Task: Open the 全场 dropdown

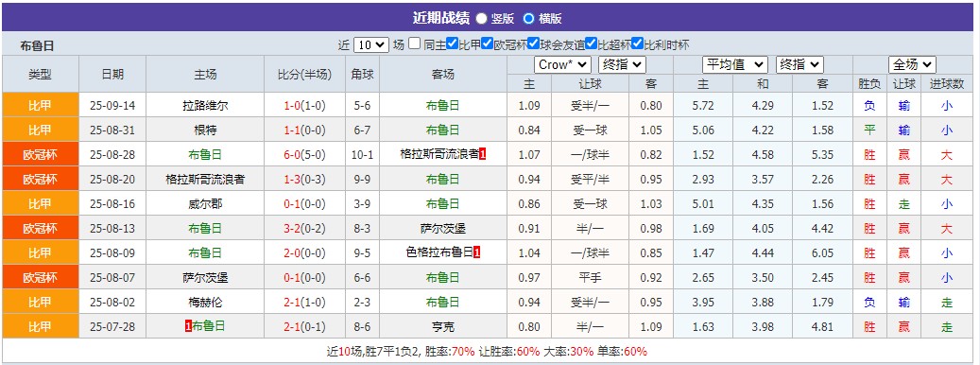Action: 912,64
